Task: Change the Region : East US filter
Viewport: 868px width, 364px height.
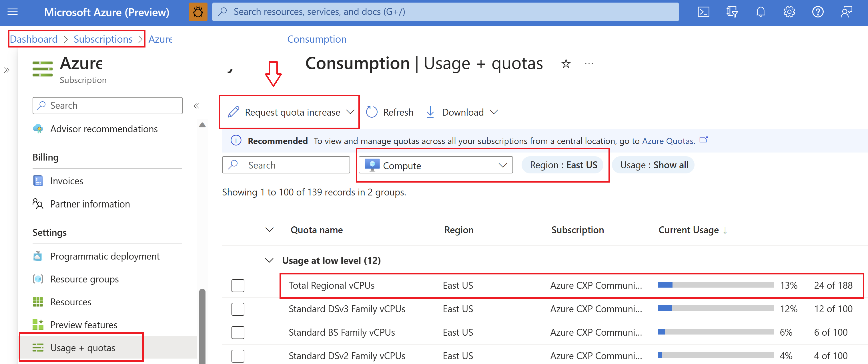Action: tap(563, 165)
